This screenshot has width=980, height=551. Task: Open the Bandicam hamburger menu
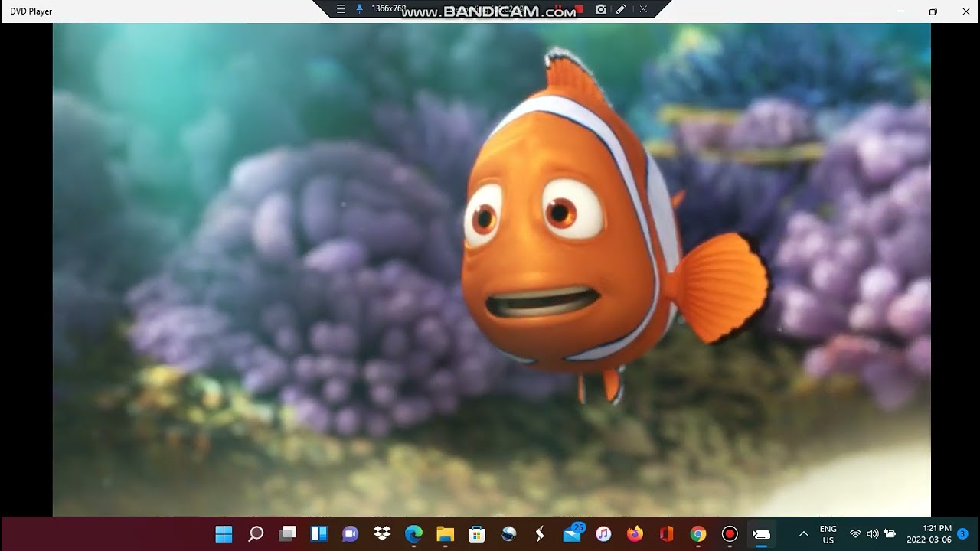[x=341, y=9]
